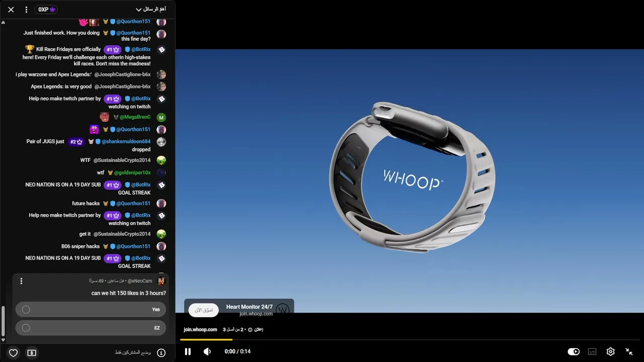The width and height of the screenshot is (644, 362).
Task: Open the subscribers-only mode info icon
Action: click(162, 353)
